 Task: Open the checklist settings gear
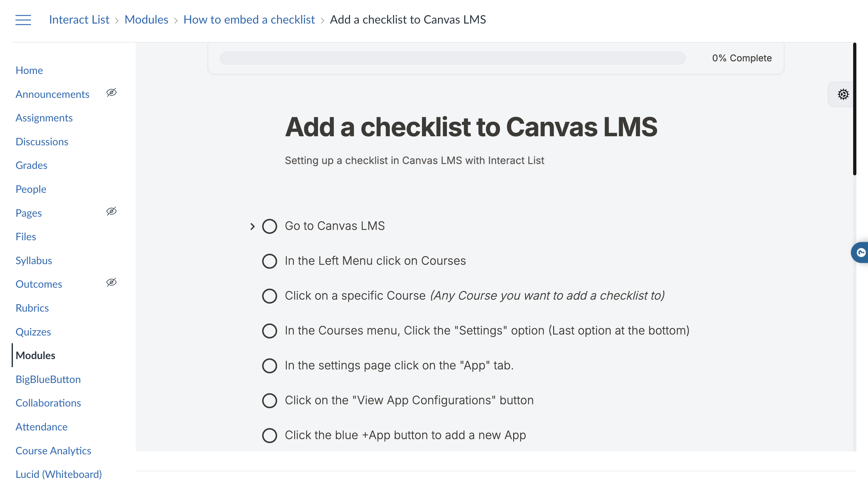tap(843, 94)
